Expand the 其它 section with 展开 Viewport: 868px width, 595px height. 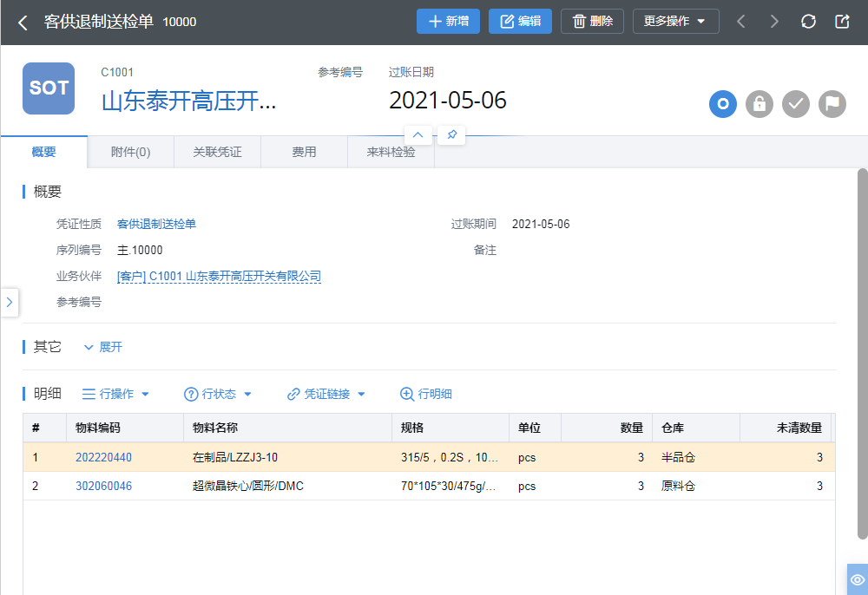tap(103, 347)
